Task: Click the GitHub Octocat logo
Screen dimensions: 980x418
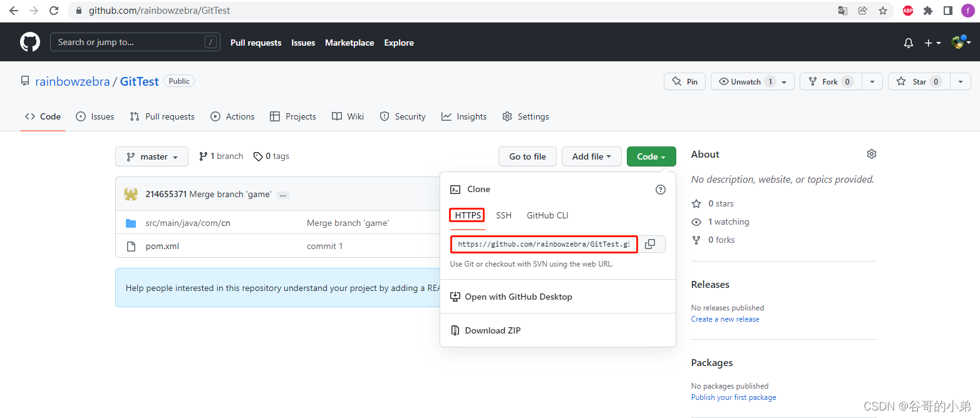Action: tap(30, 43)
